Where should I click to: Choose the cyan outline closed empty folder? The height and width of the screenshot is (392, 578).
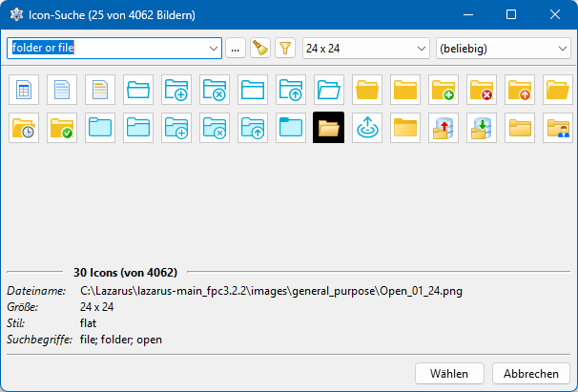tap(253, 90)
